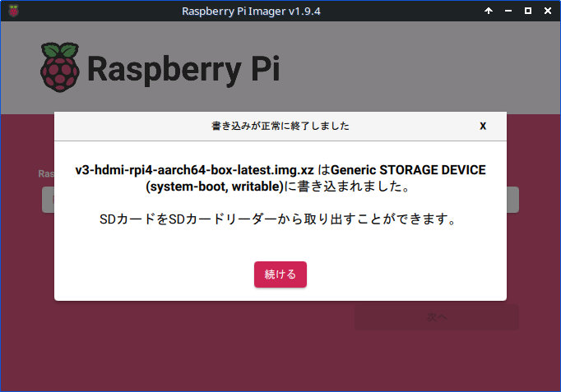Click the Raspberry Pi Imager v1.9.4 title text
Screen dimensions: 561x392
click(x=251, y=11)
